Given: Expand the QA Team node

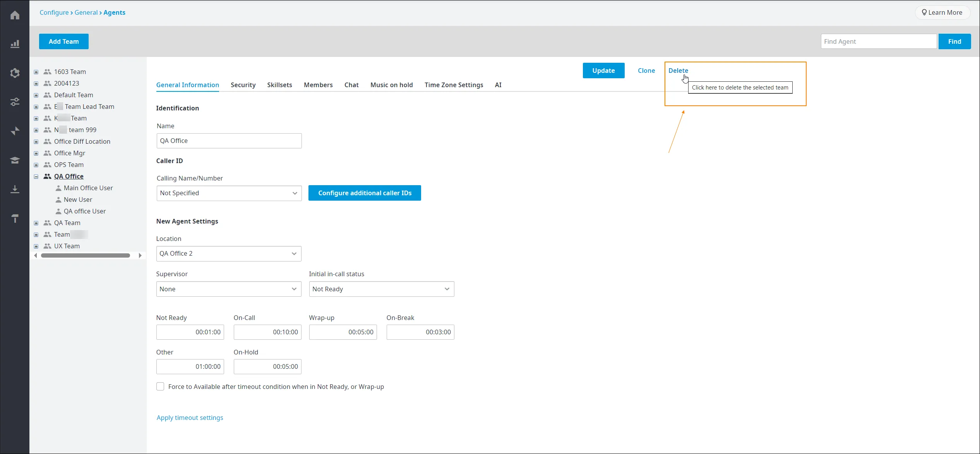Looking at the screenshot, I should [36, 223].
